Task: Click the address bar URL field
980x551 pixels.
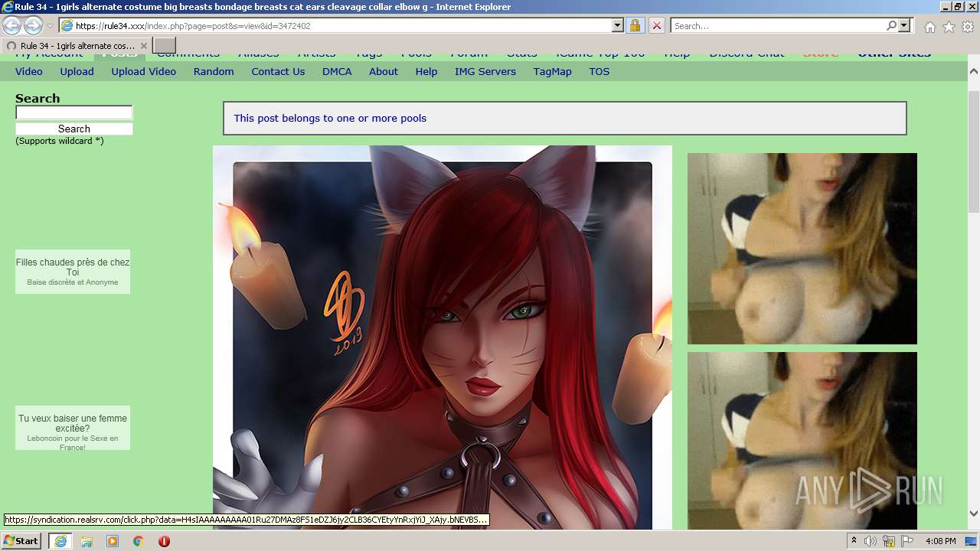Action: 342,25
